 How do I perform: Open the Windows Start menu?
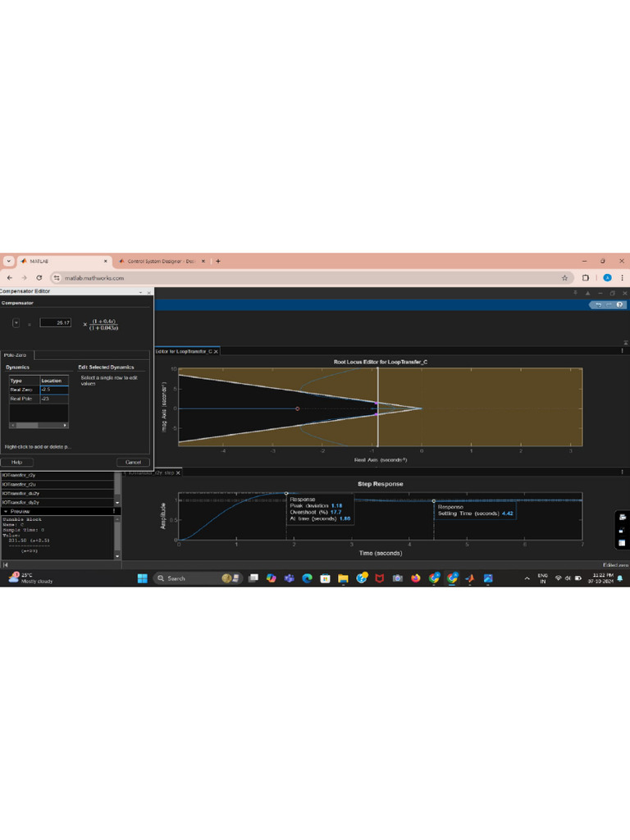pyautogui.click(x=142, y=578)
